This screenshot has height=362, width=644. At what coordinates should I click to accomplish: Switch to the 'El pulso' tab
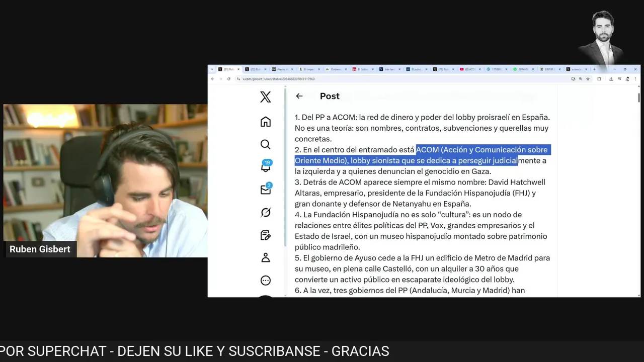[x=417, y=69]
